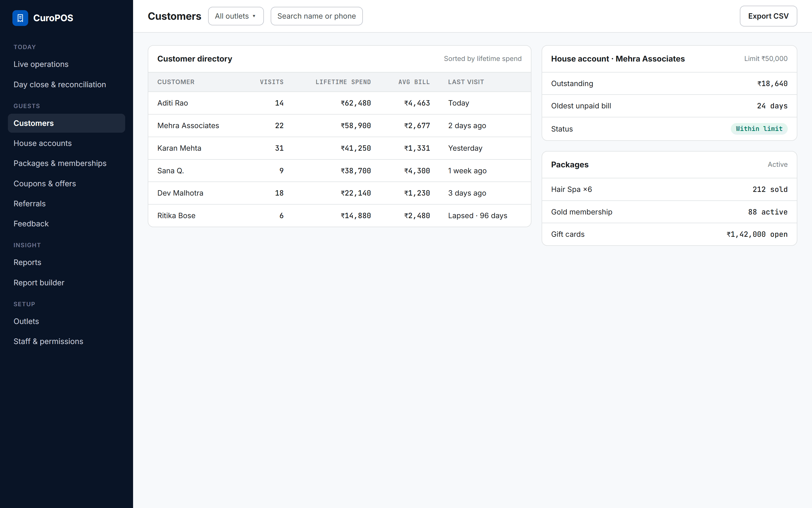812x508 pixels.
Task: Open the Hair Spa ×6 package row
Action: click(669, 189)
